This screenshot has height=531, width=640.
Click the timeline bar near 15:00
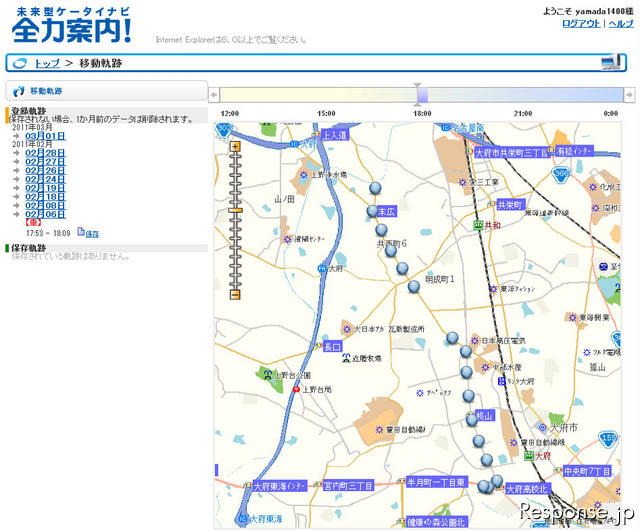(x=326, y=95)
